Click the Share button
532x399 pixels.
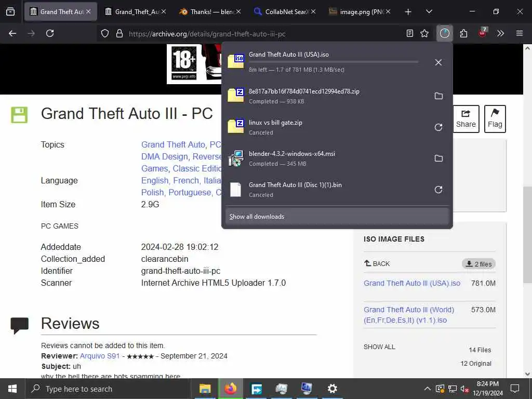click(x=466, y=119)
